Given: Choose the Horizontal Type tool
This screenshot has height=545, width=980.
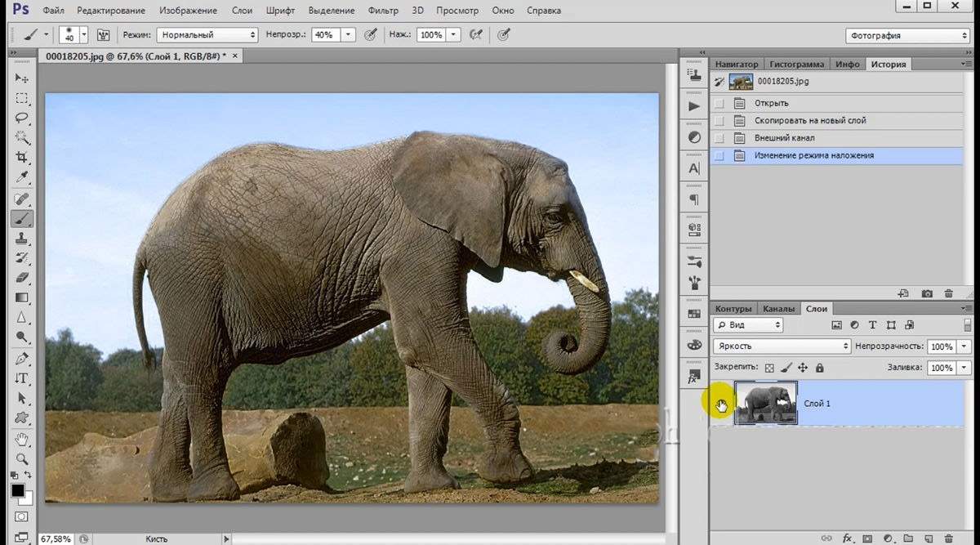Looking at the screenshot, I should point(22,378).
